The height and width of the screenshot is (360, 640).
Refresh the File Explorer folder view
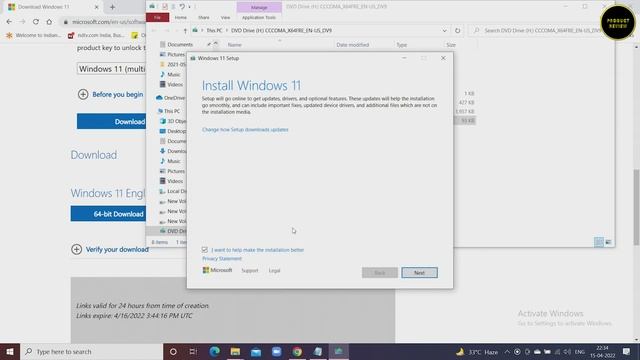coord(458,31)
